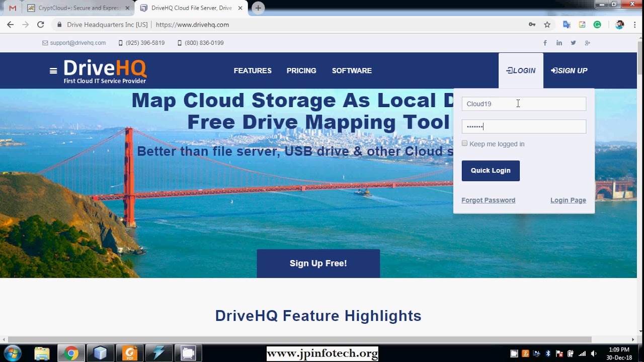The width and height of the screenshot is (644, 362).
Task: Open the Twitter social icon
Action: (573, 43)
